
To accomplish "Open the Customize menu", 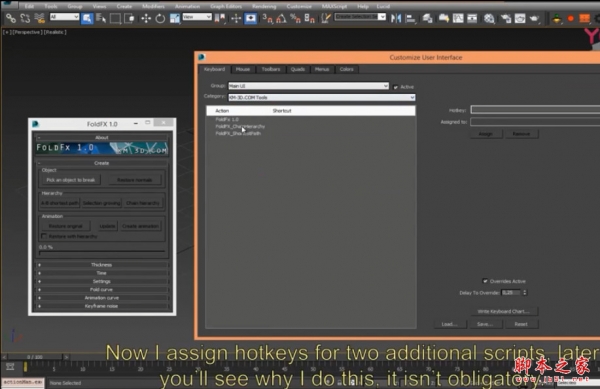I will (x=299, y=6).
